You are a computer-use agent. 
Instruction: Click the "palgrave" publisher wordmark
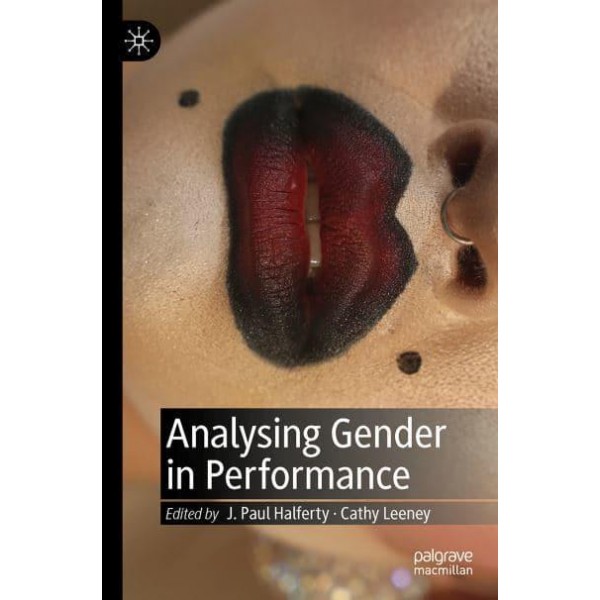click(443, 557)
